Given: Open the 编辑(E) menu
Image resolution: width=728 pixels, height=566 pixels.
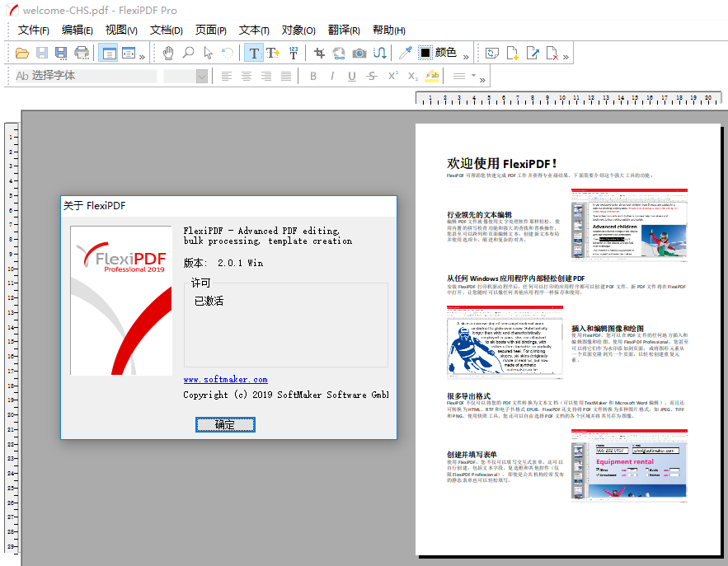Looking at the screenshot, I should click(x=77, y=30).
